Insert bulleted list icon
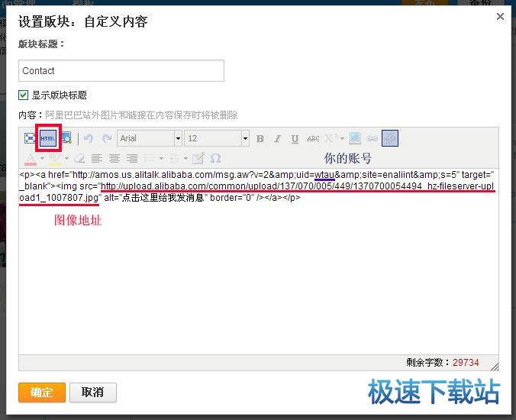Image resolution: width=516 pixels, height=420 pixels. (x=150, y=159)
